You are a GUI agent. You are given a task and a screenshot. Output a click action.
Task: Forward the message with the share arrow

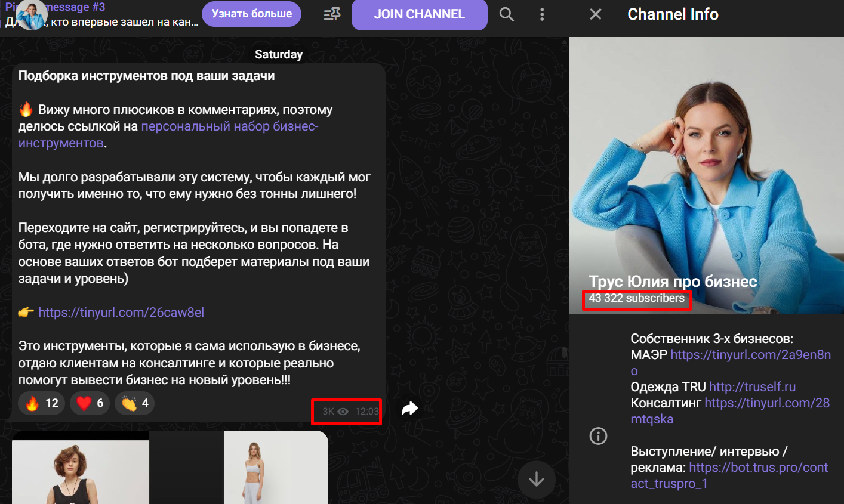410,408
